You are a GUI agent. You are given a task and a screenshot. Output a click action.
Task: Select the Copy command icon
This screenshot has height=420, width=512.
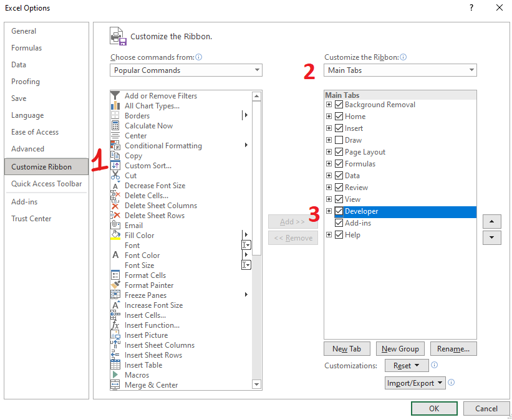pos(116,155)
